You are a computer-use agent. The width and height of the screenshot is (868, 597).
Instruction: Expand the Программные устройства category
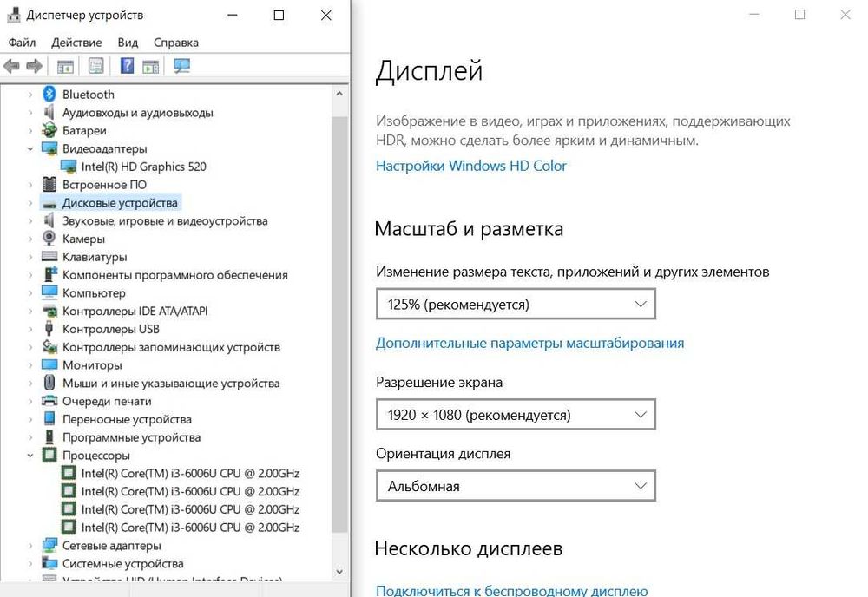30,437
